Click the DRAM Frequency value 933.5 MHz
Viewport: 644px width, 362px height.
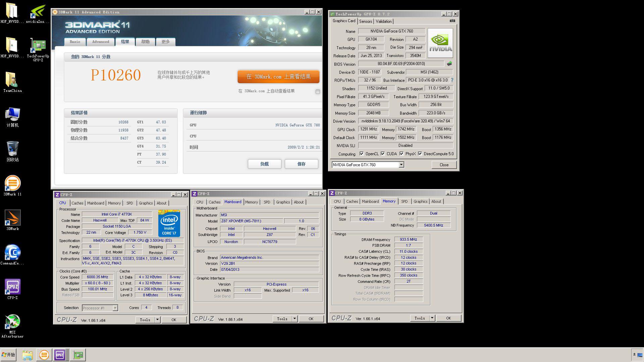(409, 239)
